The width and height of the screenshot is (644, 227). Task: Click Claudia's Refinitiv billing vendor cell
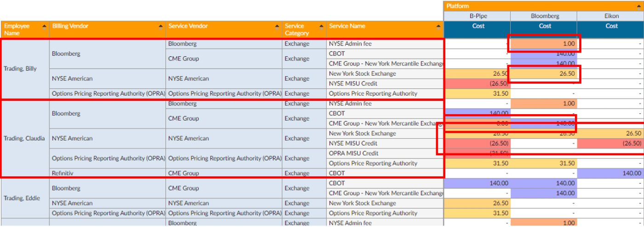(108, 173)
